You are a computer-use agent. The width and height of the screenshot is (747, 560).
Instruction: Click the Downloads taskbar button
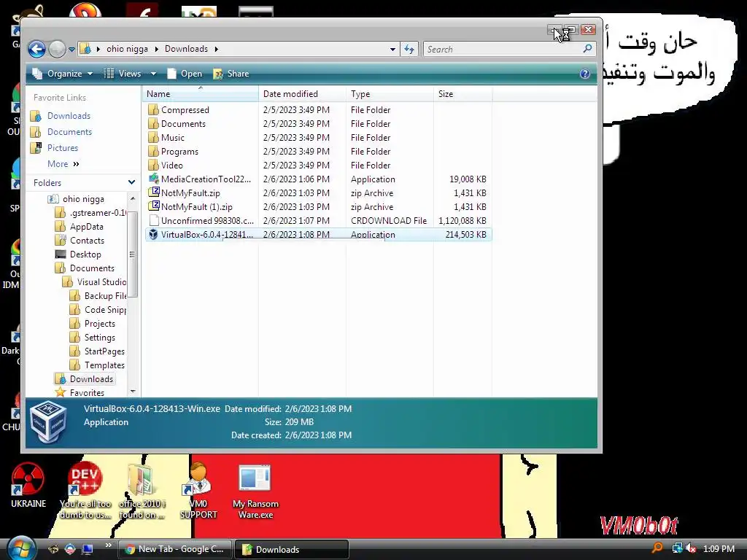pyautogui.click(x=292, y=549)
